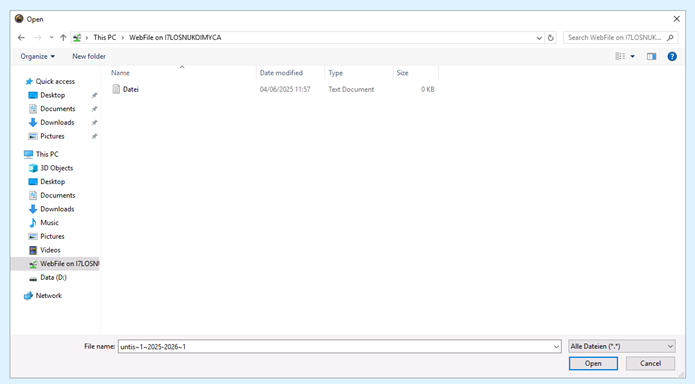Image resolution: width=695 pixels, height=384 pixels.
Task: Select This PC in the sidebar tree
Action: point(47,154)
